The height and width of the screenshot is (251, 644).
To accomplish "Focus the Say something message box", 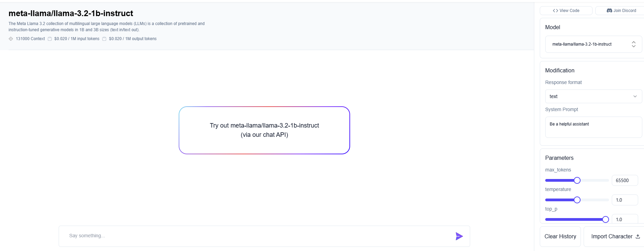I will [x=264, y=236].
